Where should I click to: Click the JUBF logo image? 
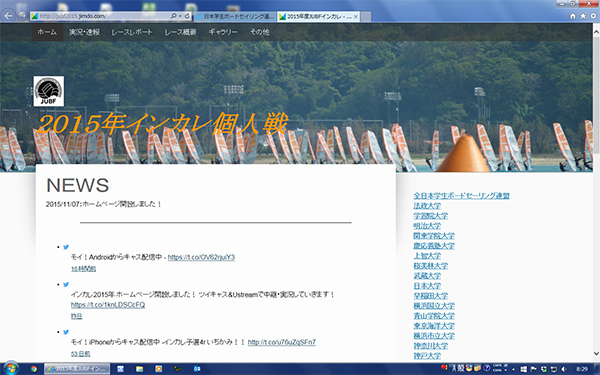49,91
